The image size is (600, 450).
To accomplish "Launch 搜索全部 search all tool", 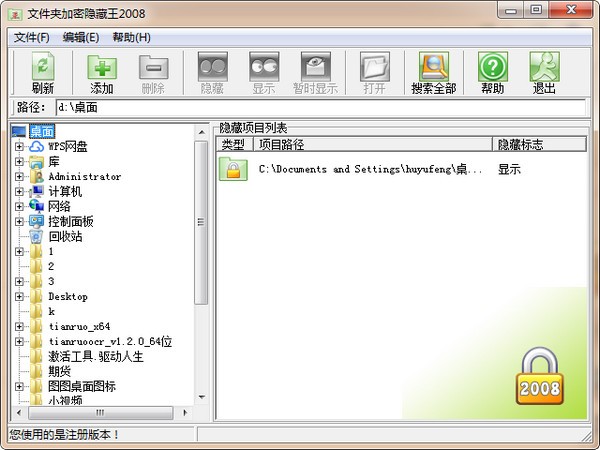I will pyautogui.click(x=433, y=67).
